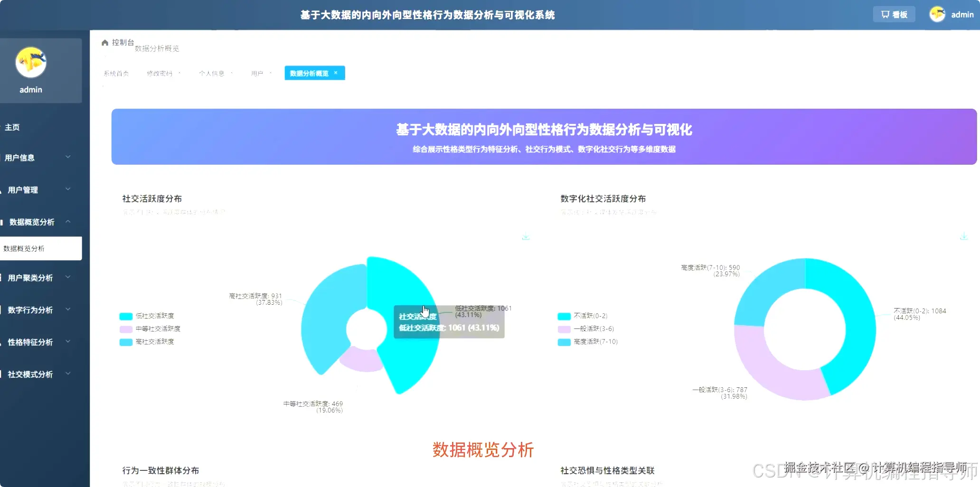Click the 高社交活跃度 light blue pie slice

328,313
